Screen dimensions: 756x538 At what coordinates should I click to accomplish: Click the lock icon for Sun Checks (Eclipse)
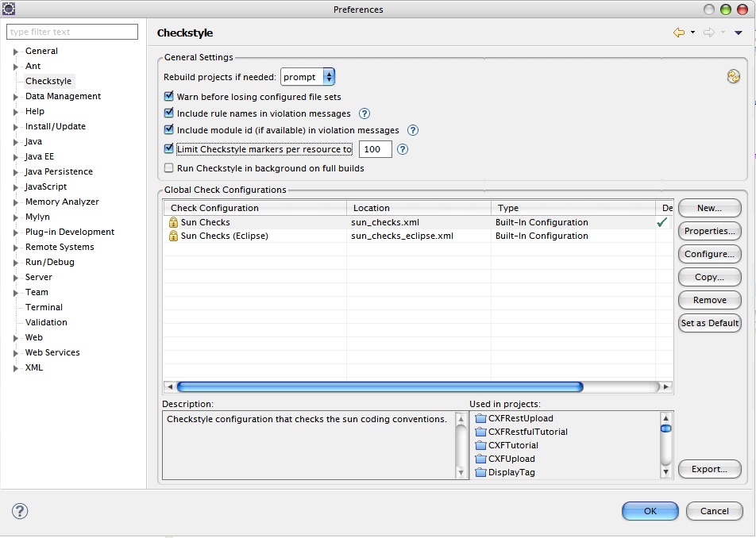click(173, 236)
